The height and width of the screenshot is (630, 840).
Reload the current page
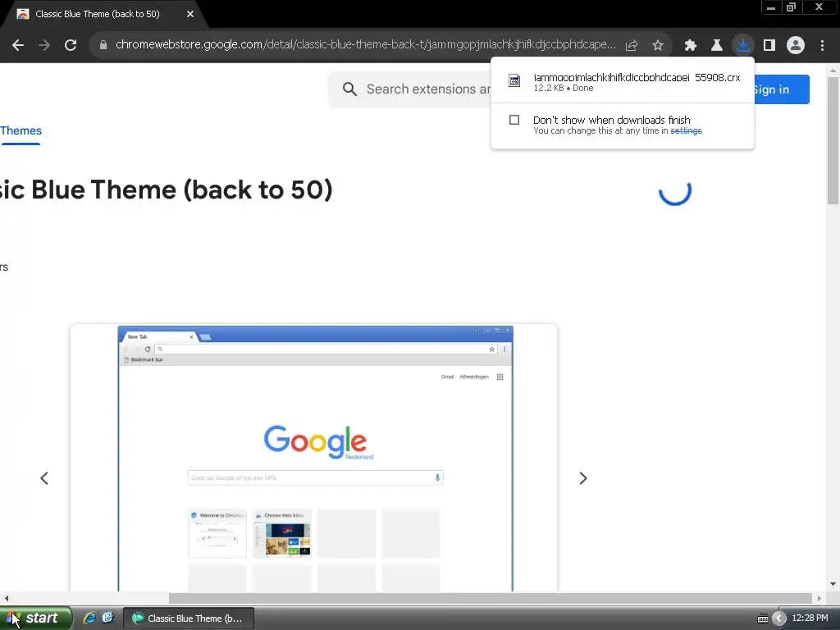point(71,45)
